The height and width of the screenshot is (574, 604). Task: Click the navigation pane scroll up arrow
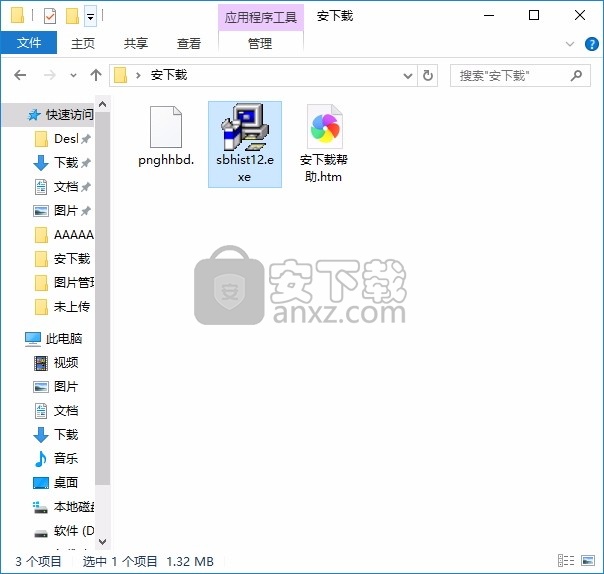click(102, 104)
